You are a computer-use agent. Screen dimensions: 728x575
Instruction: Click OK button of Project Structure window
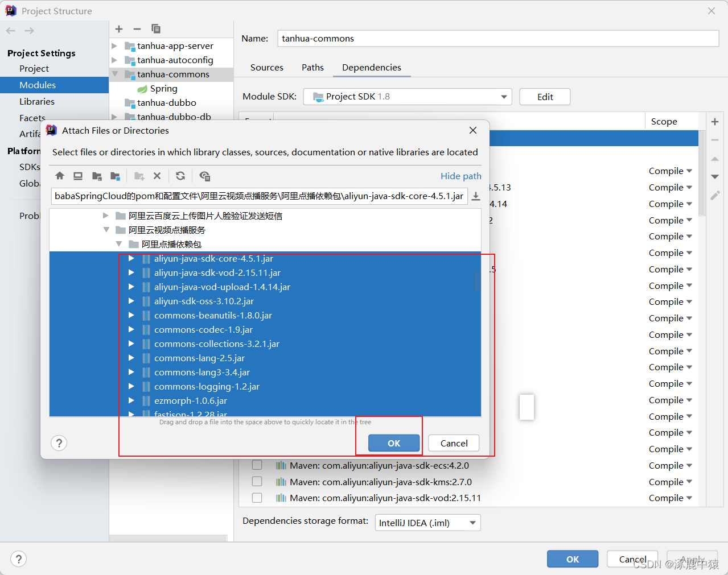(573, 559)
